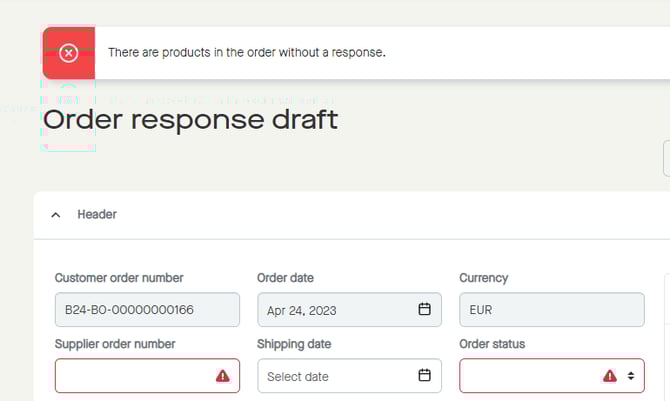The height and width of the screenshot is (401, 670).
Task: Click the empty Order status combo box
Action: (530, 376)
